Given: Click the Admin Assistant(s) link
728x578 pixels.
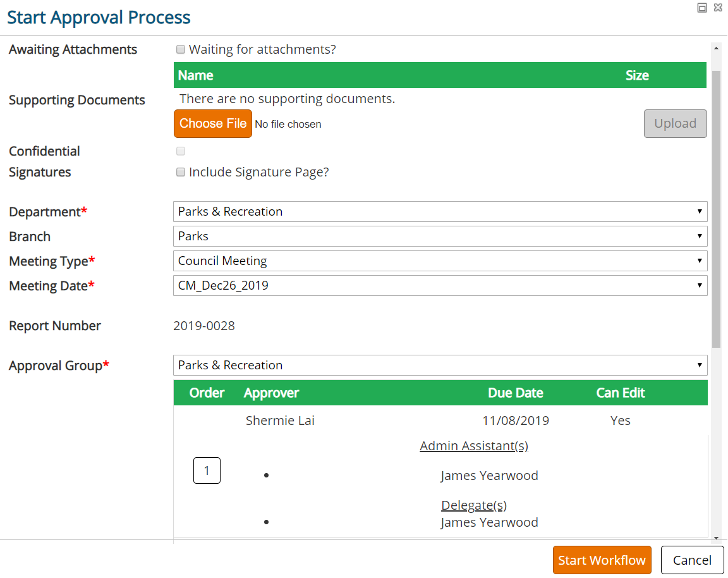Looking at the screenshot, I should click(474, 446).
